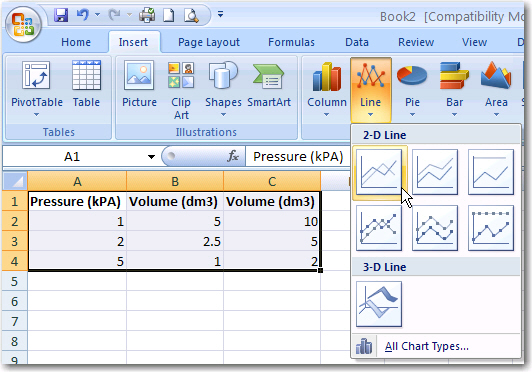Expand the PivotTable dropdown arrow
Screen dimensions: 532x372
pos(36,115)
